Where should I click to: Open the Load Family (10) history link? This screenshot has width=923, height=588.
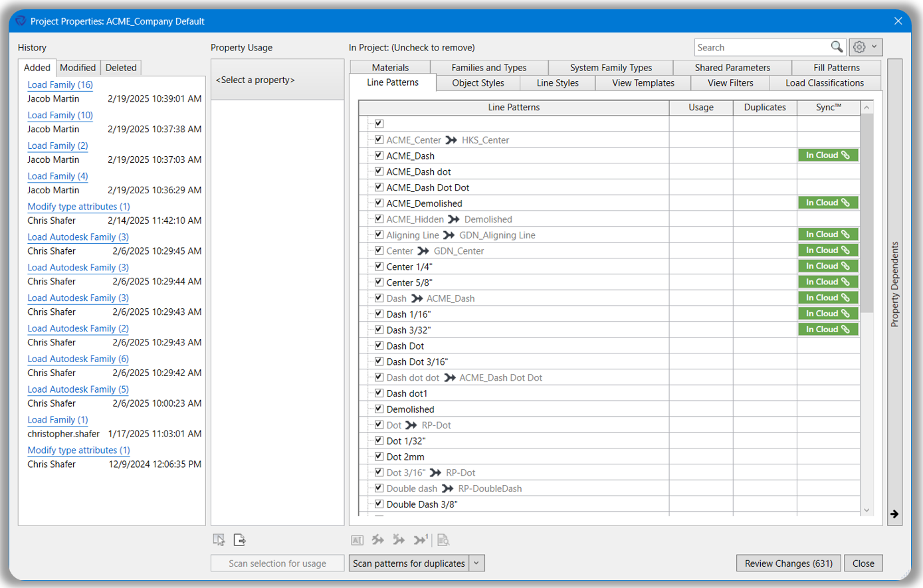tap(60, 116)
